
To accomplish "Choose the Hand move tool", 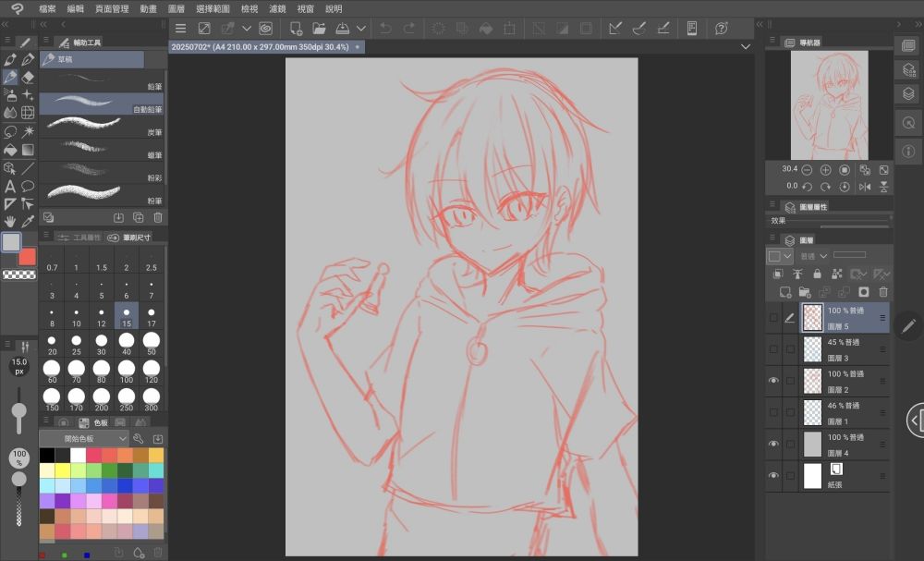I will click(10, 222).
